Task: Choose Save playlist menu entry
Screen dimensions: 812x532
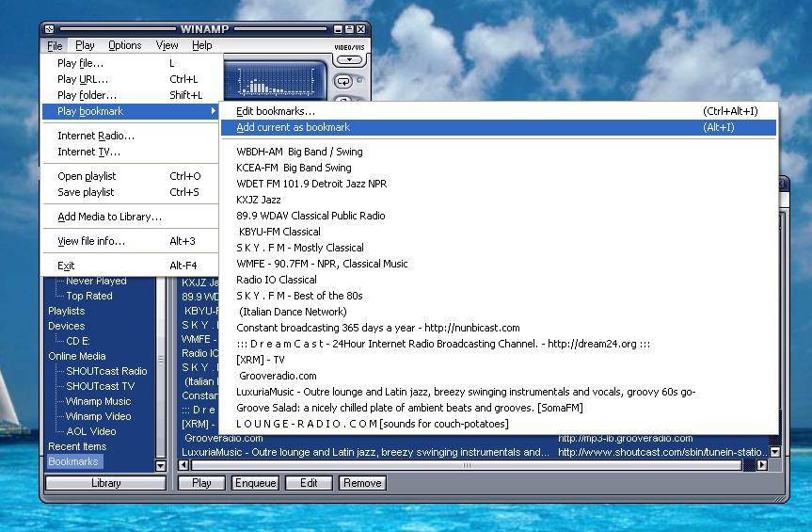Action: (130, 192)
